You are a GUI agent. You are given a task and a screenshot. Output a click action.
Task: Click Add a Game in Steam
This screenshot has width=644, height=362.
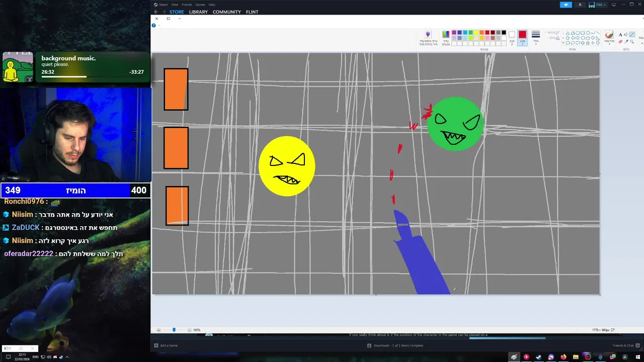pyautogui.click(x=166, y=345)
